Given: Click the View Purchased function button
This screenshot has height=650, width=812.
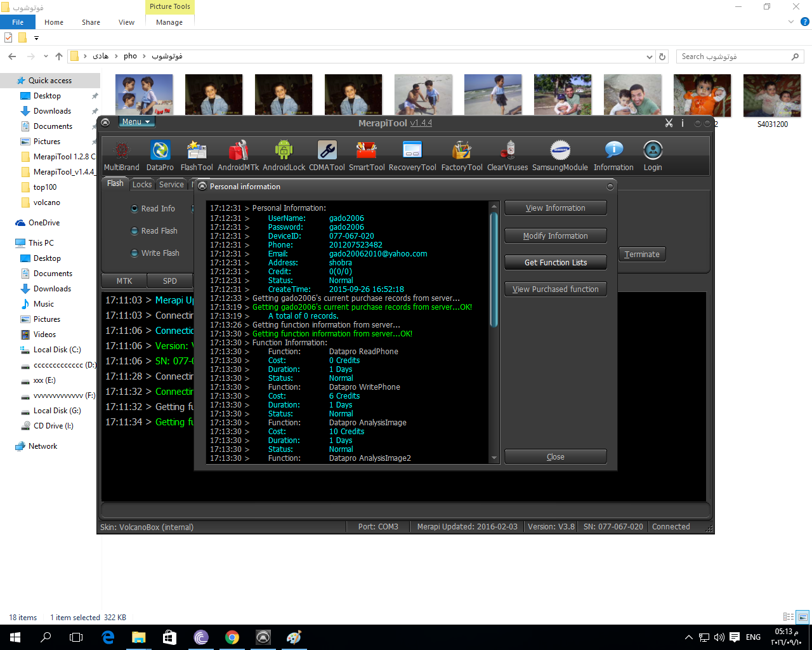Looking at the screenshot, I should 556,289.
